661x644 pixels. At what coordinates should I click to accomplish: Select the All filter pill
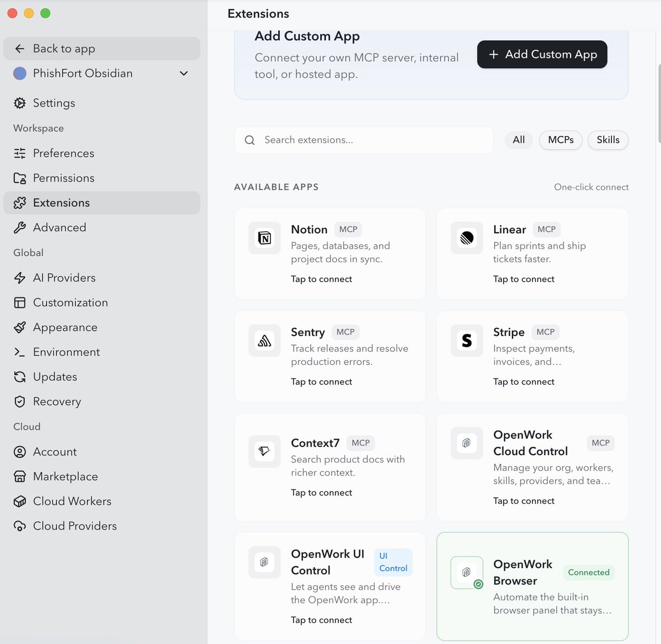(519, 140)
